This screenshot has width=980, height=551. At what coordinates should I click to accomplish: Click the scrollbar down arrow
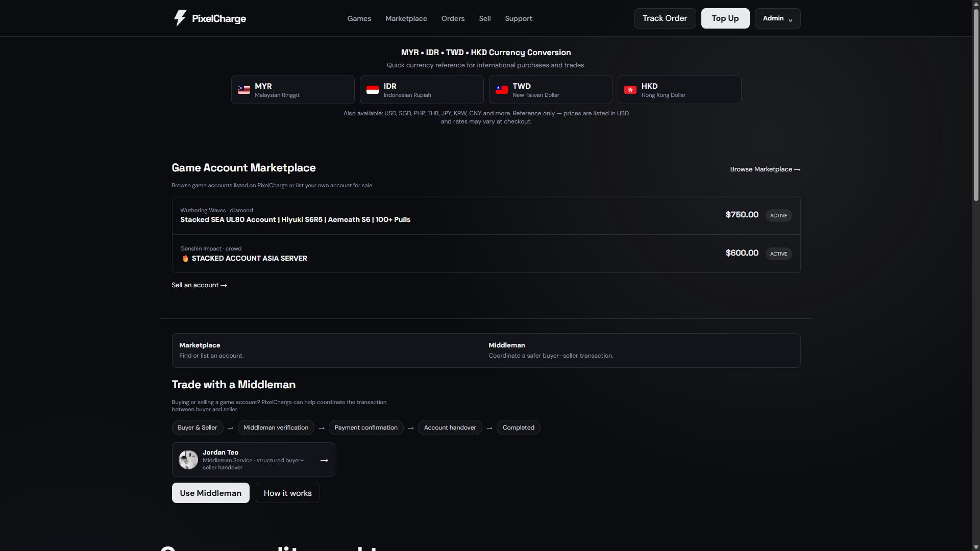click(976, 547)
